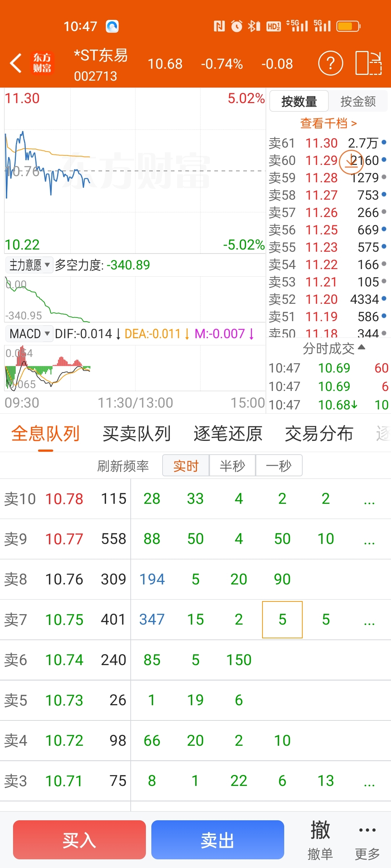The height and width of the screenshot is (868, 391).
Task: Tap the Bluetooth status icon
Action: tap(254, 26)
